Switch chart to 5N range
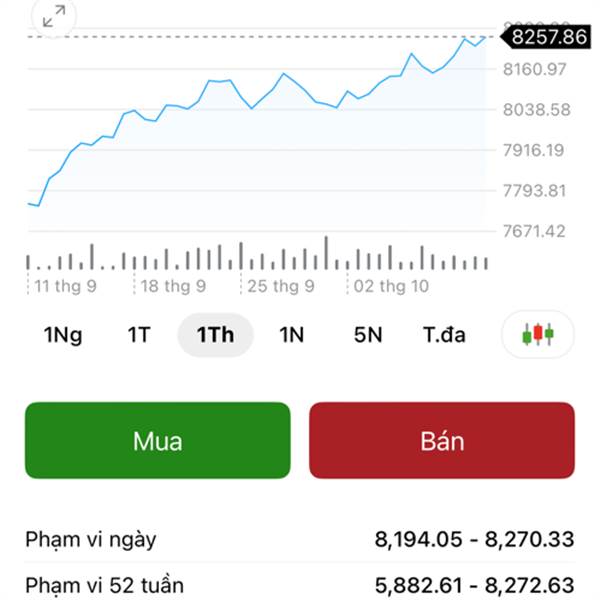Viewport: 600px width, 600px height. click(x=368, y=335)
